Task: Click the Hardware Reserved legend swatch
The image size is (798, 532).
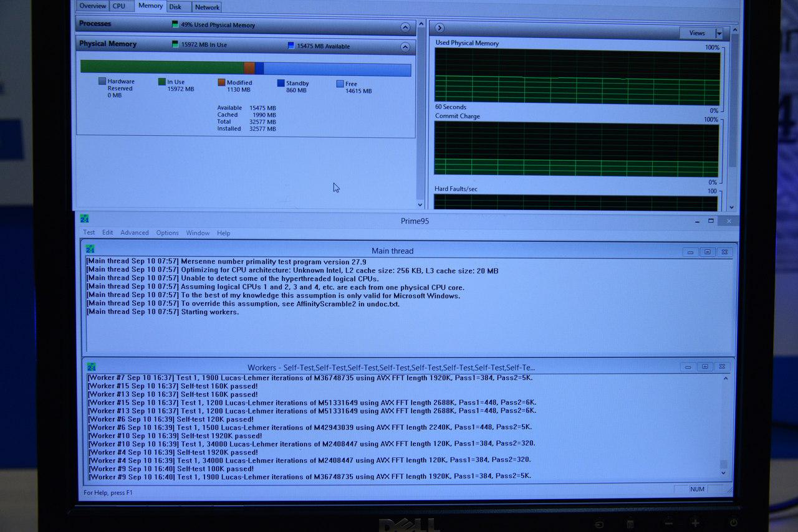Action: coord(102,81)
